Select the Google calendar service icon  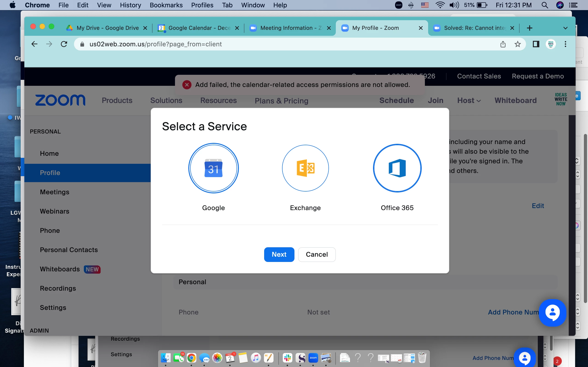(213, 168)
